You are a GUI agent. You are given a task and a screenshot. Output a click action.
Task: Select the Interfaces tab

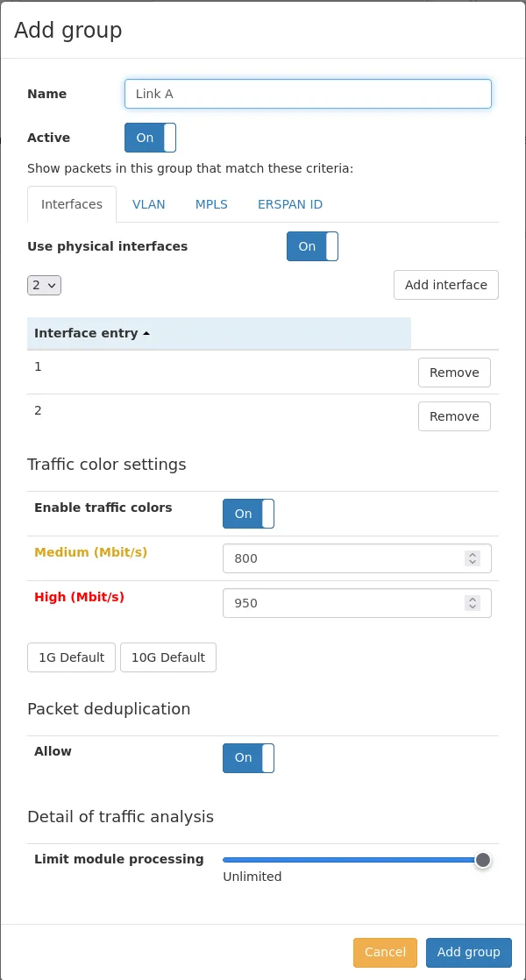[72, 204]
